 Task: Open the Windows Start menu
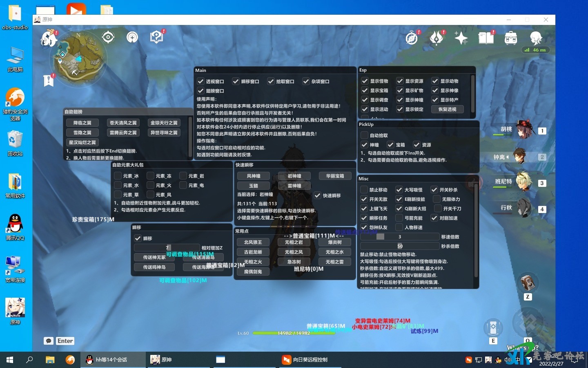[x=10, y=360]
